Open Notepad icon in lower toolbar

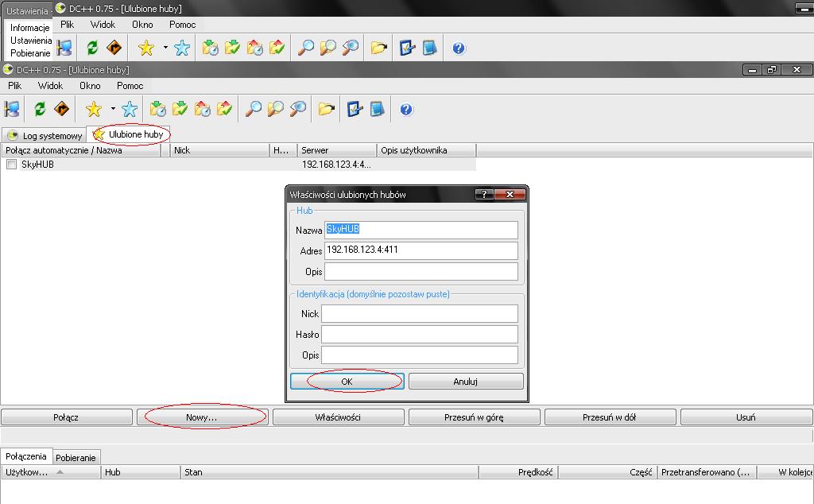point(377,109)
